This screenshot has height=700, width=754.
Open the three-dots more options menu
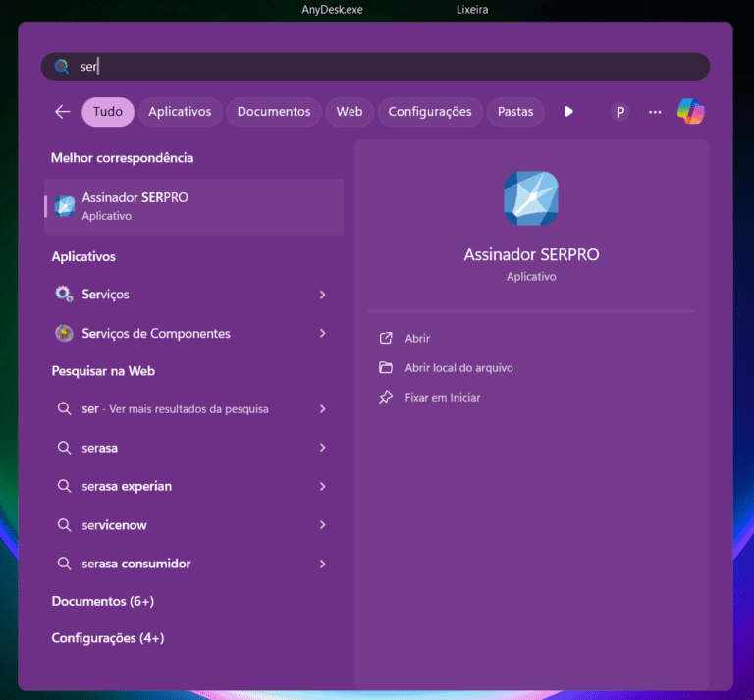(655, 112)
